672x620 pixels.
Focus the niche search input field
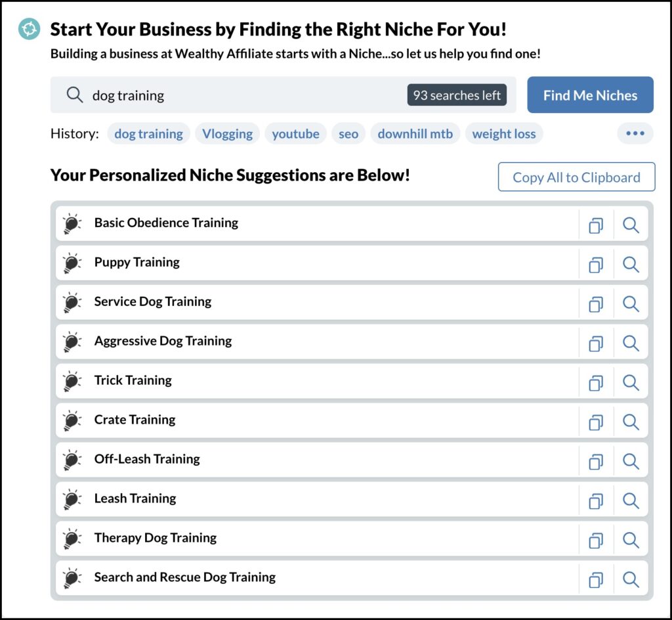(283, 95)
